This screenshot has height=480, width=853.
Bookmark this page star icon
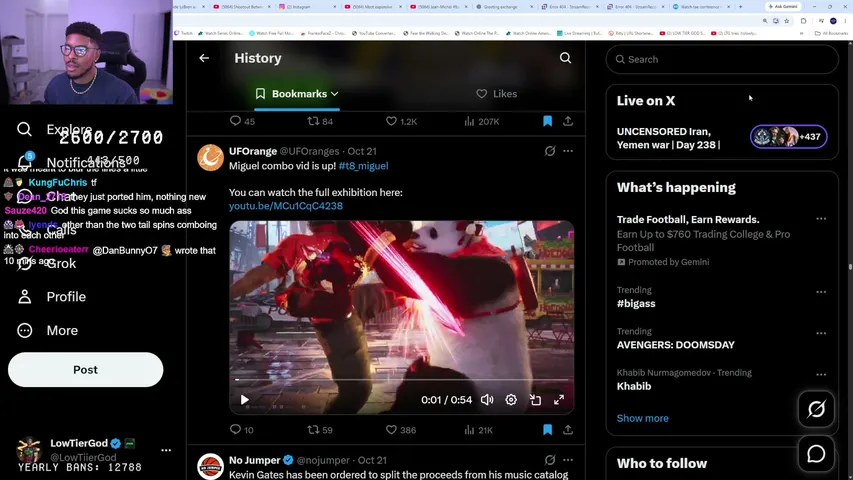787,21
